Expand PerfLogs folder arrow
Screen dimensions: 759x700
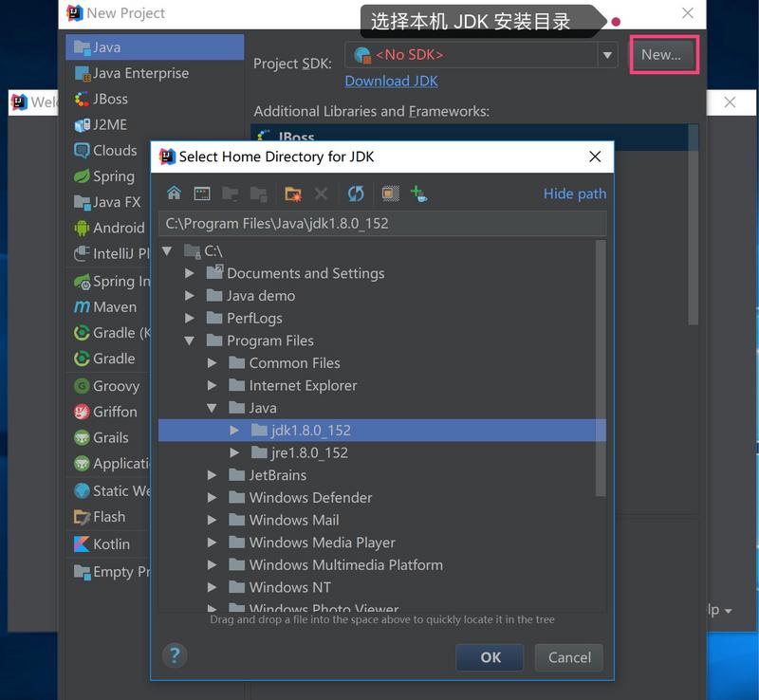190,318
